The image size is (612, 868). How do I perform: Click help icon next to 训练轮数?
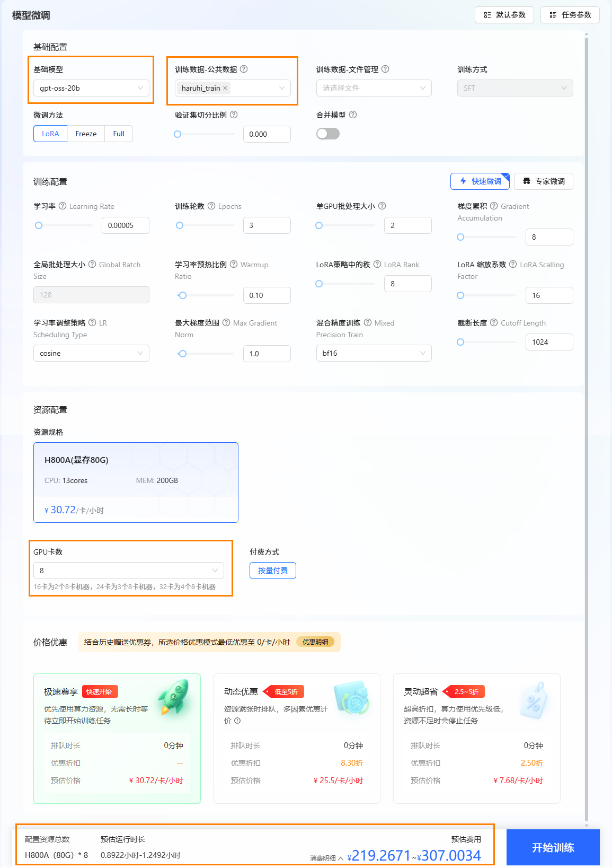[x=211, y=206]
